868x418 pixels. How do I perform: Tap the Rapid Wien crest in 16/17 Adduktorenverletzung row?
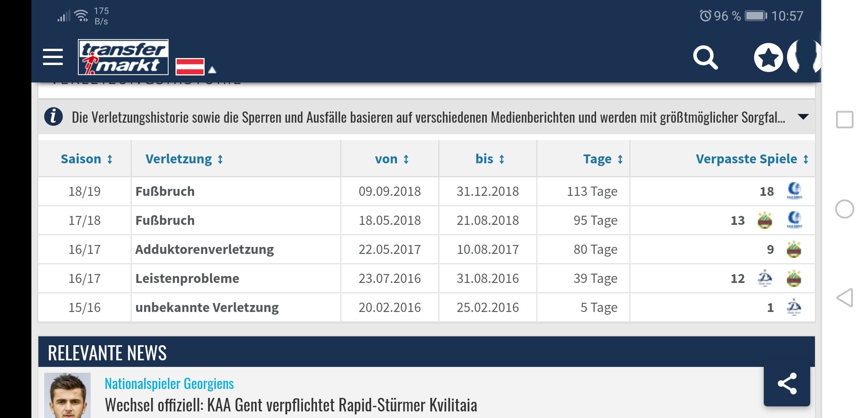(x=794, y=249)
